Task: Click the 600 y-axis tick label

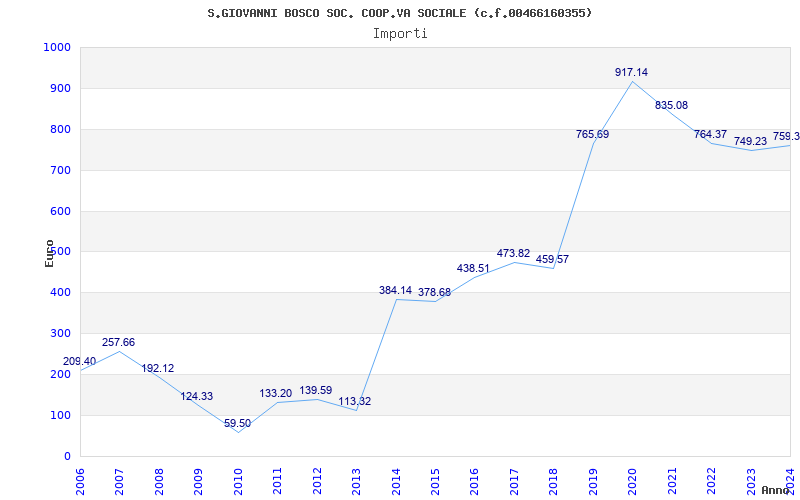Action: (60, 211)
